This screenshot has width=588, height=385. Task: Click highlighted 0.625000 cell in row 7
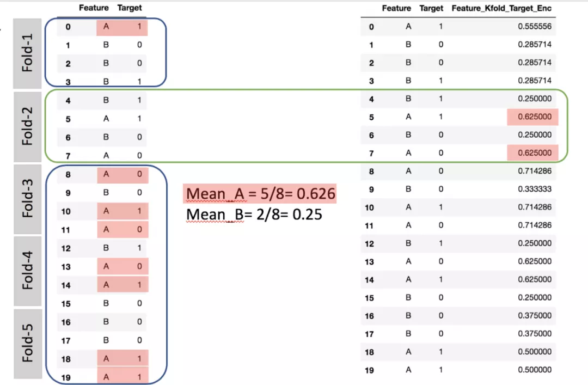532,154
